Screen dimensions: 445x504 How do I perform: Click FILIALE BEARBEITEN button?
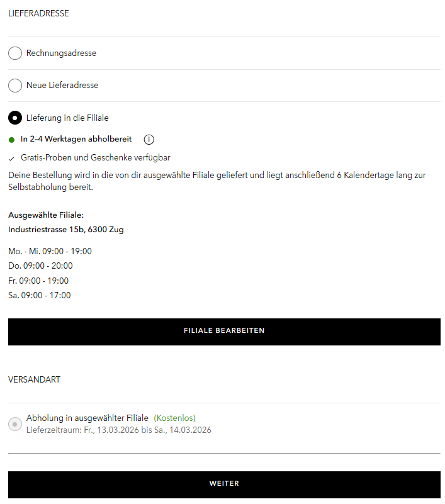point(223,330)
